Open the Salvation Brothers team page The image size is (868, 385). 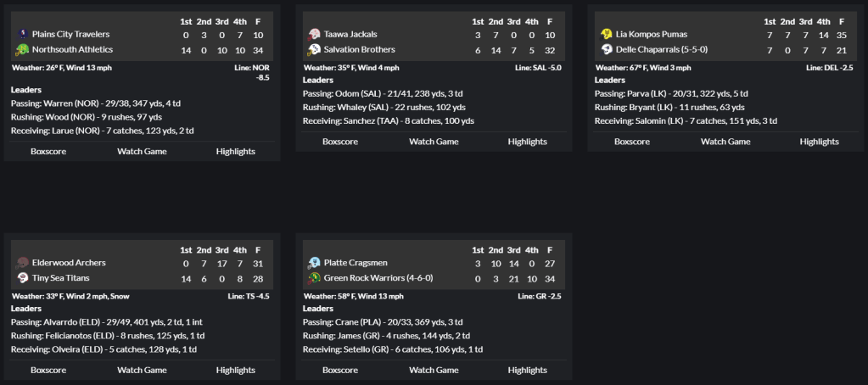pyautogui.click(x=359, y=49)
